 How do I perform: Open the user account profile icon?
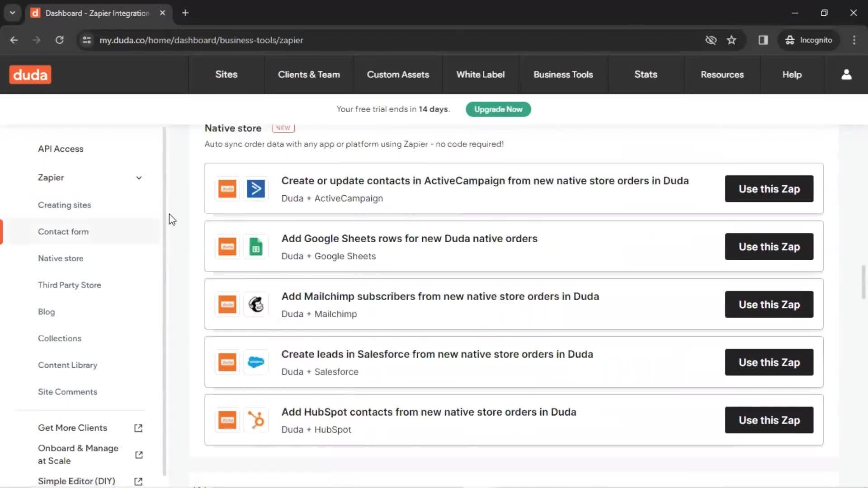[x=846, y=75]
